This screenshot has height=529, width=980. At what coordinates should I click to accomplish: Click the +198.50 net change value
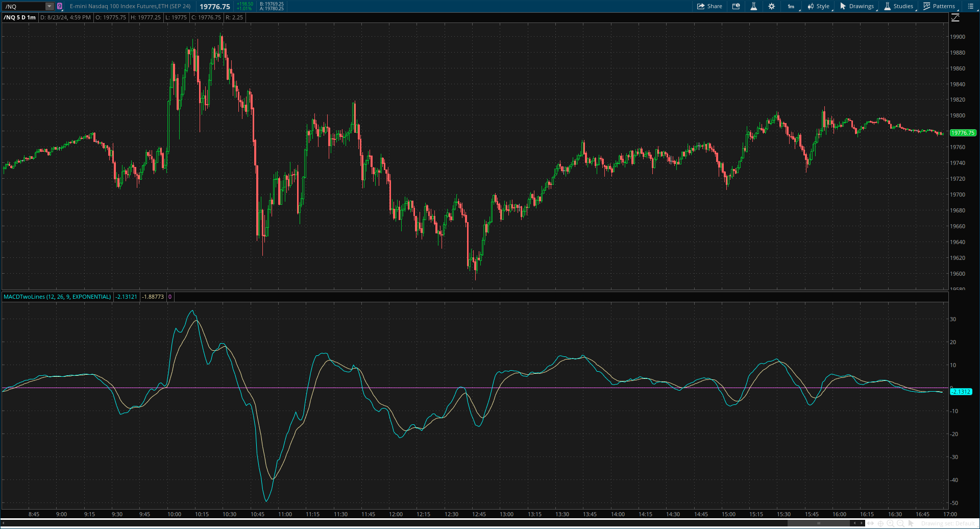tap(245, 4)
